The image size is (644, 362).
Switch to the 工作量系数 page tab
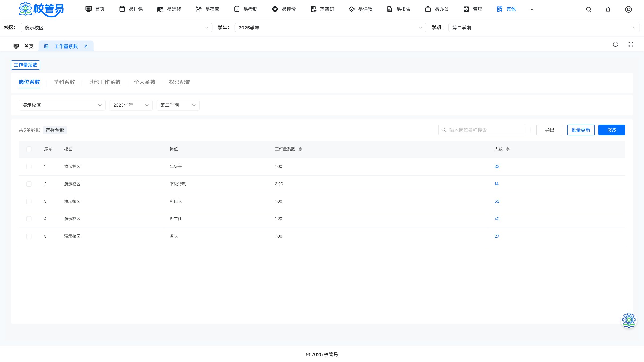click(x=66, y=46)
